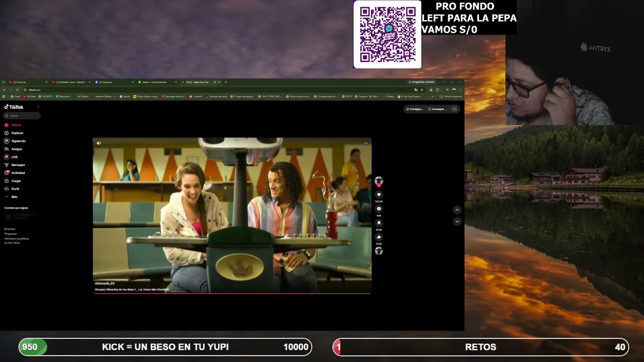The width and height of the screenshot is (644, 362).
Task: Switch to the YouTube tab
Action: [28, 82]
